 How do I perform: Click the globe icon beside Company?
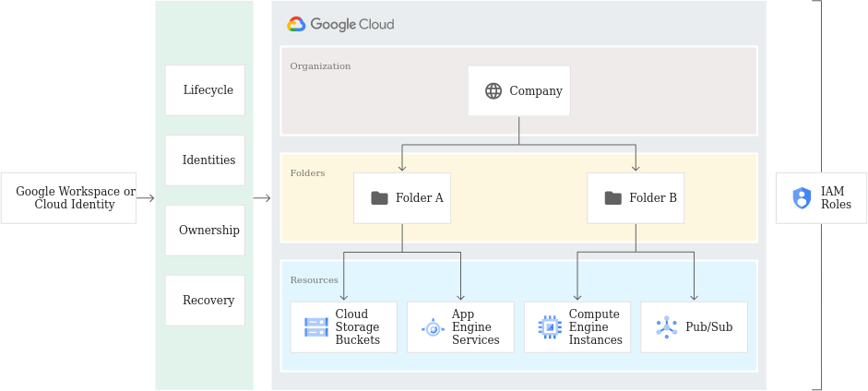click(x=493, y=90)
